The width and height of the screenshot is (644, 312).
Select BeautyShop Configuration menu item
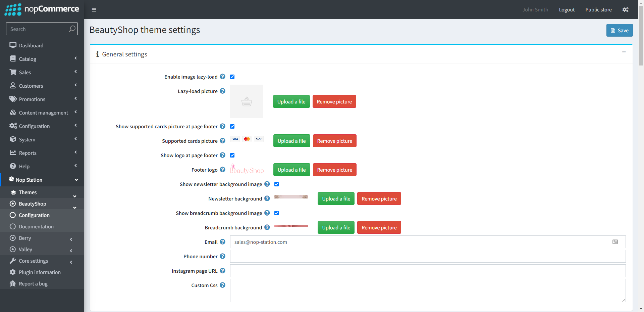pyautogui.click(x=42, y=215)
